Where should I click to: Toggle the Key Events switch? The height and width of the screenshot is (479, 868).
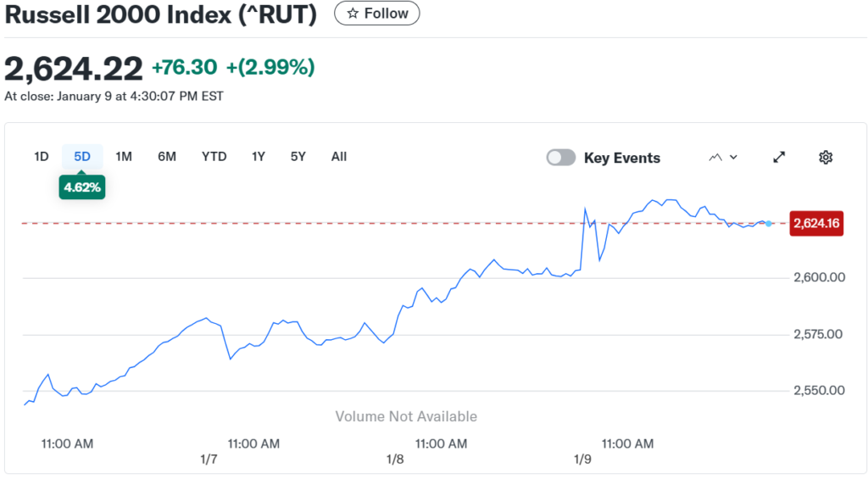click(561, 158)
